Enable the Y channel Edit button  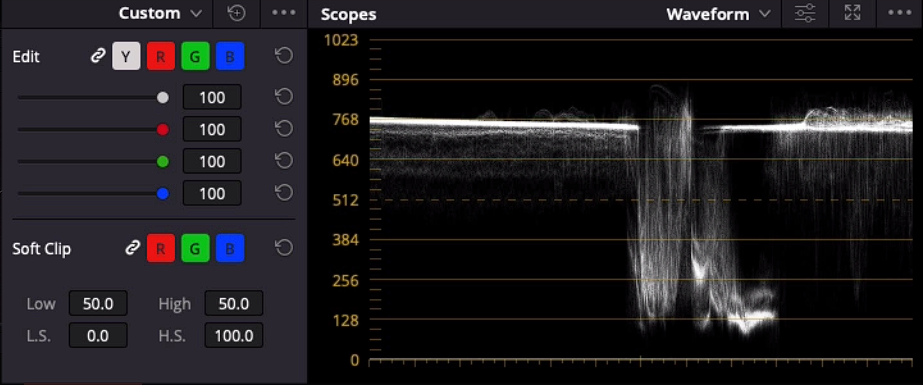127,57
